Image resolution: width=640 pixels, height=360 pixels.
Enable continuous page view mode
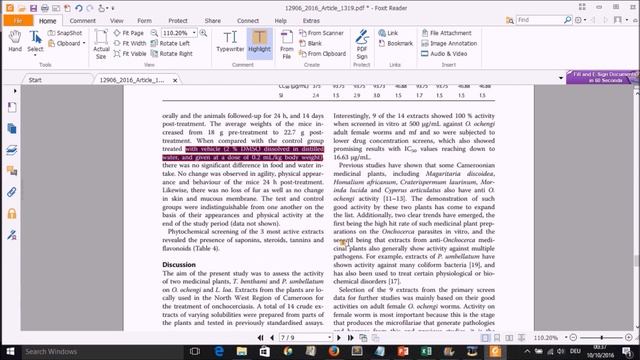[497, 338]
